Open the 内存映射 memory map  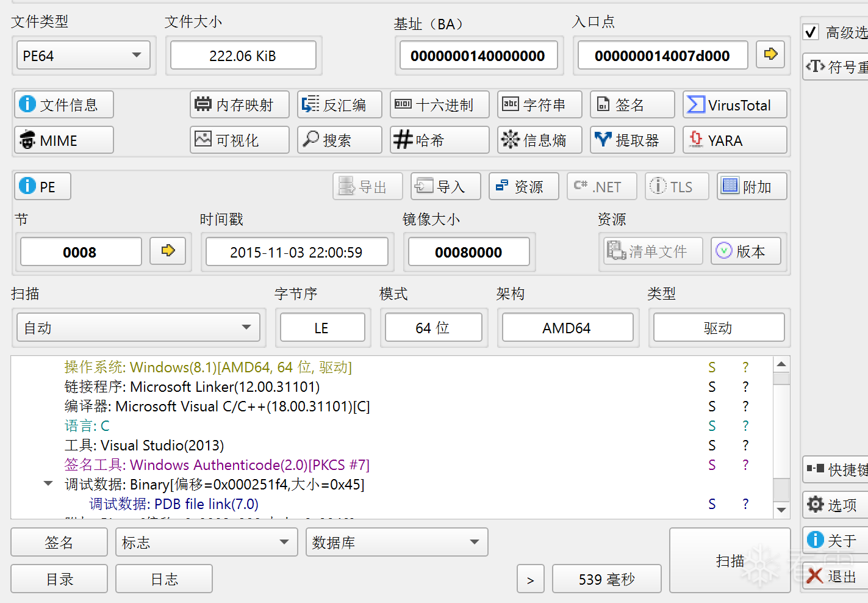239,105
